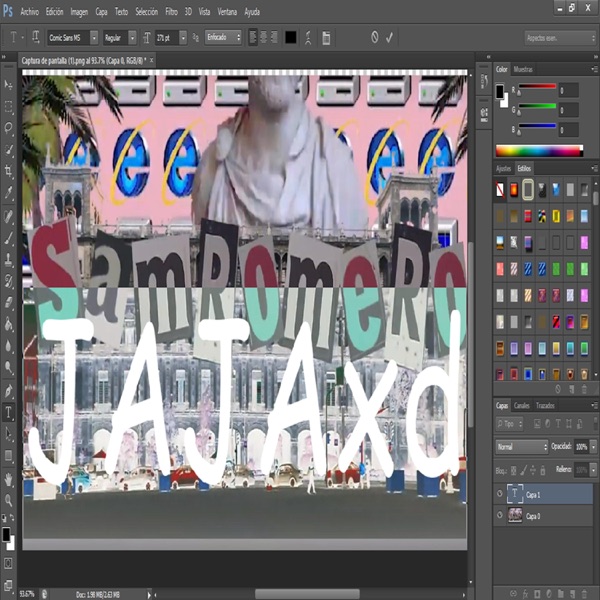Open the Comic Sans MS font dropdown
The height and width of the screenshot is (600, 600).
click(94, 38)
